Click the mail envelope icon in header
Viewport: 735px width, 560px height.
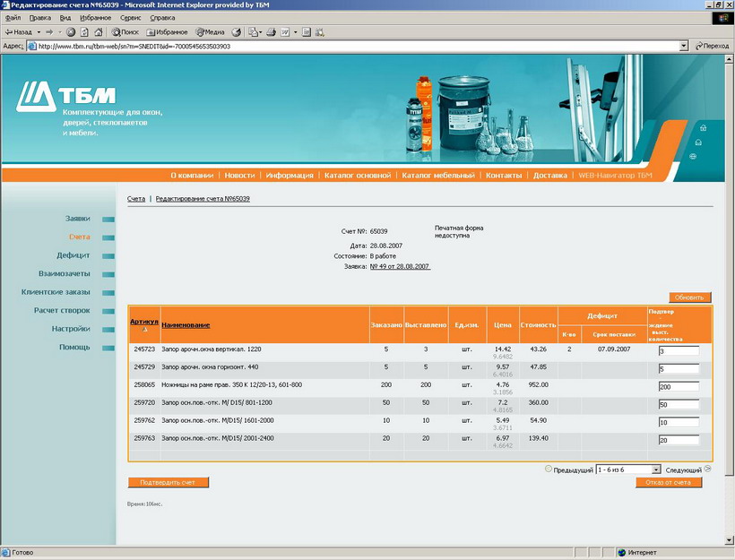pyautogui.click(x=697, y=142)
